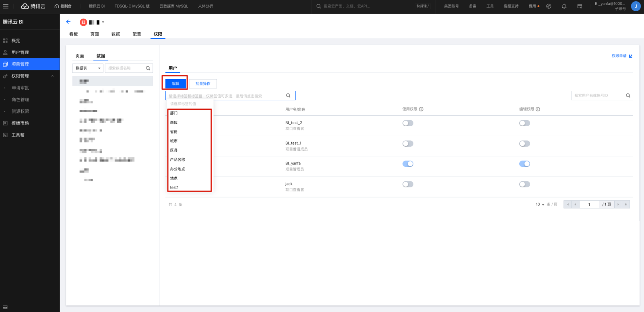Toggle 编辑权限 for BI_test_2
The width and height of the screenshot is (644, 312).
(x=524, y=123)
